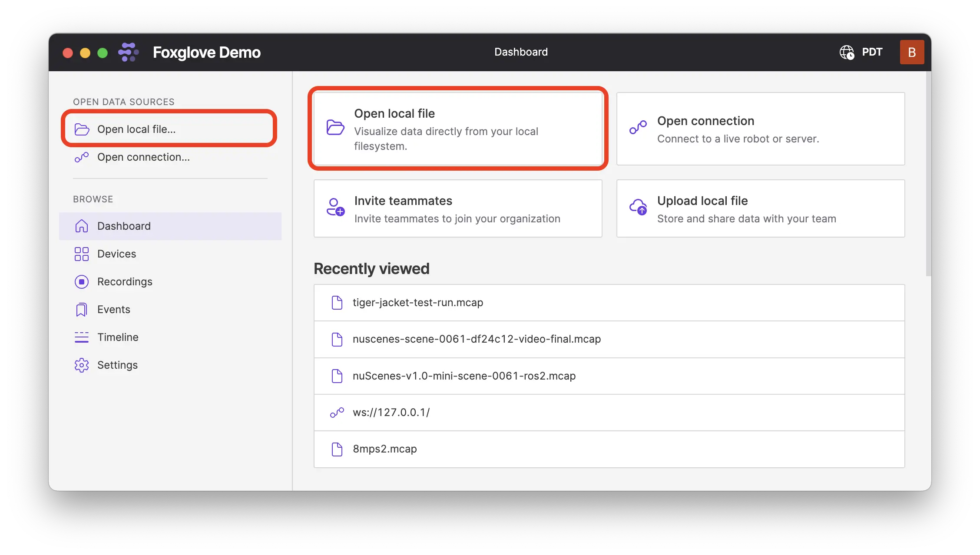Open the timezone globe icon next to PDT
Image resolution: width=980 pixels, height=555 pixels.
pos(847,52)
